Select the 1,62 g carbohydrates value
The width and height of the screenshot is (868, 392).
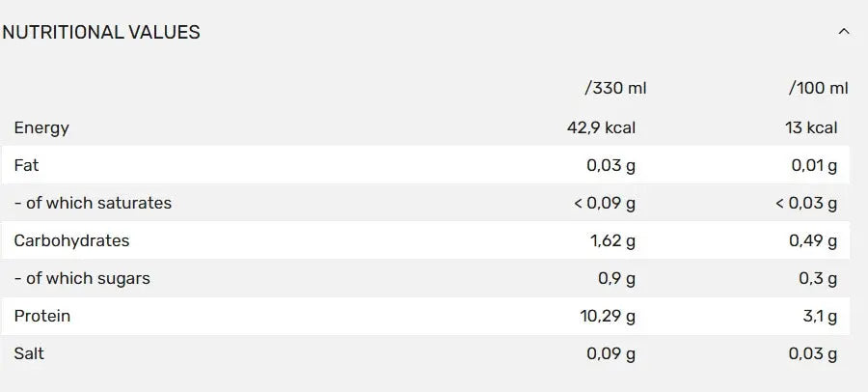[x=612, y=240]
